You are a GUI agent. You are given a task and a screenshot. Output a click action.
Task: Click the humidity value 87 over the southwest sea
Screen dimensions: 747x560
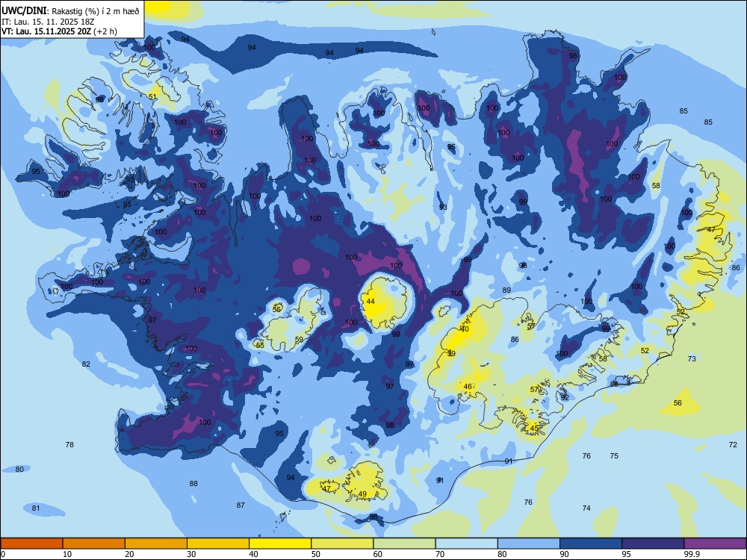click(x=241, y=505)
